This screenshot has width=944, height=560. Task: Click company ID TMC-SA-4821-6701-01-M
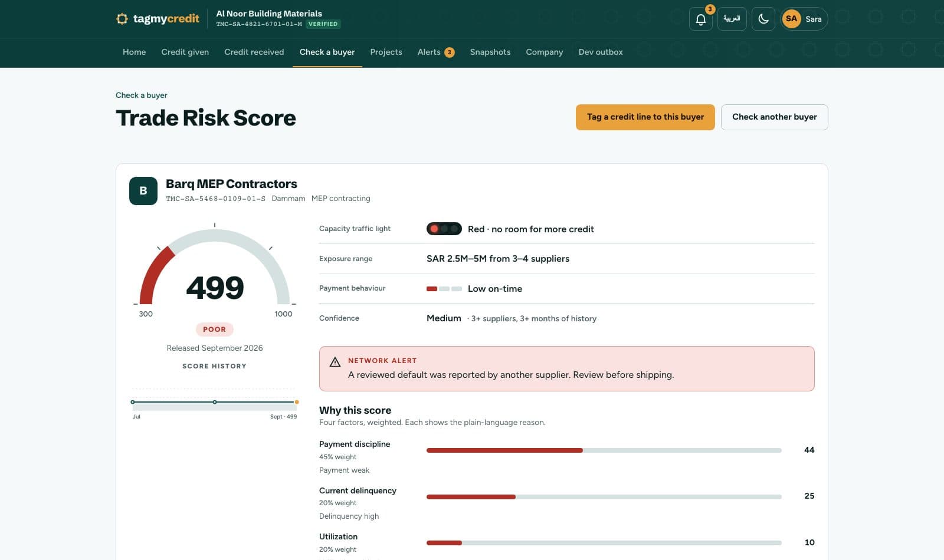point(259,24)
